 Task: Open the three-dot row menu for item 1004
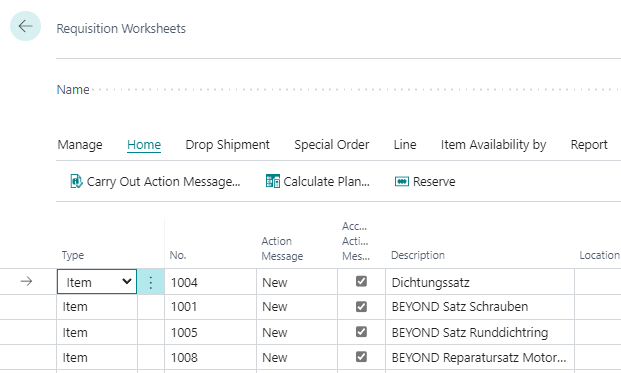point(150,282)
